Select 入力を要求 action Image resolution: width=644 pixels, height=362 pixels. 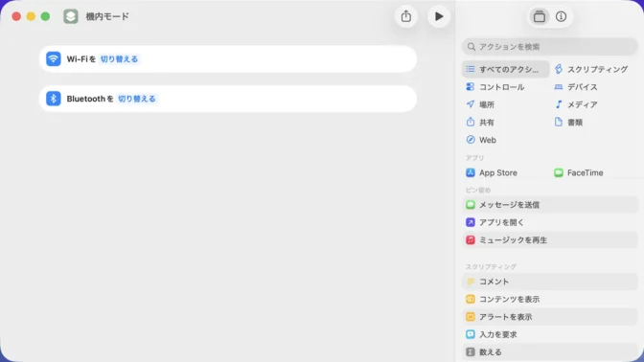tap(550, 334)
